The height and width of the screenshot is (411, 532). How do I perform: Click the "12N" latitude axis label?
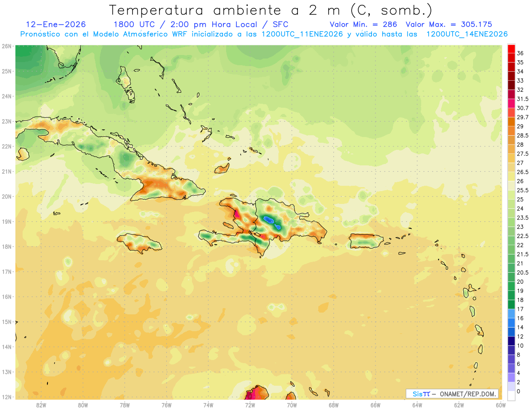[6, 397]
